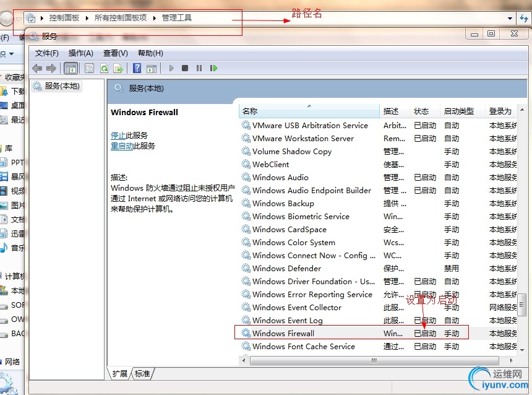This screenshot has width=532, height=395.
Task: Click 管理工具 in Explorer address bar
Action: click(x=177, y=18)
